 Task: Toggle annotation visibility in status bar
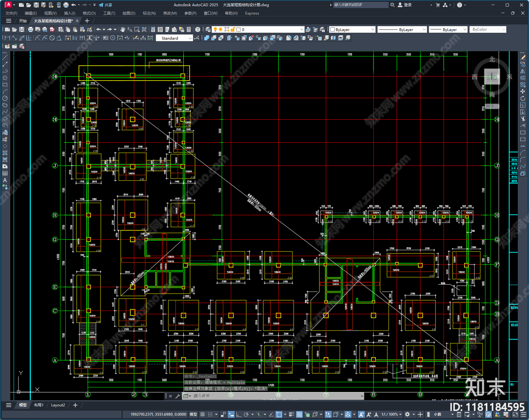tap(361, 414)
